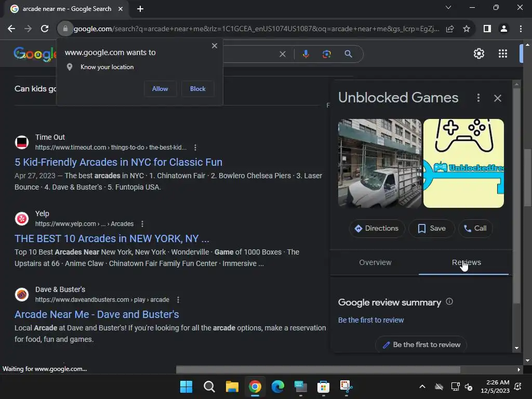Screen dimensions: 532x399
Task: Open site info via the lock icon
Action: 65,29
